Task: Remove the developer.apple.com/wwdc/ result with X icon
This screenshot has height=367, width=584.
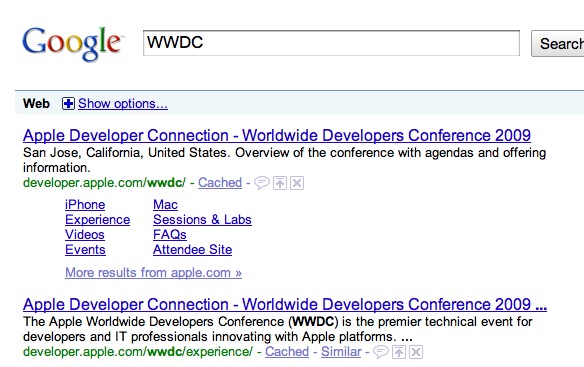Action: pos(297,183)
